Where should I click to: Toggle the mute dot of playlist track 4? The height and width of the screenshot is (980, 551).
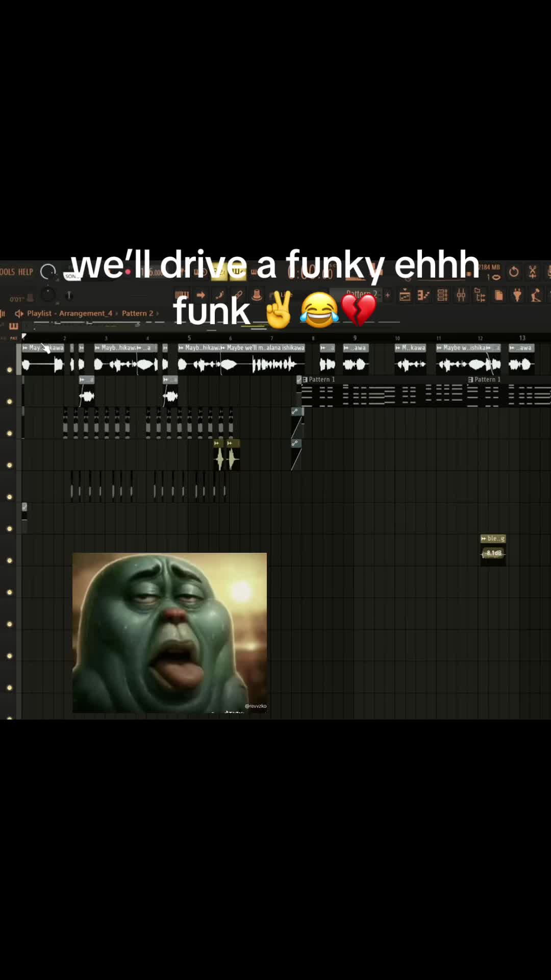pos(9,465)
